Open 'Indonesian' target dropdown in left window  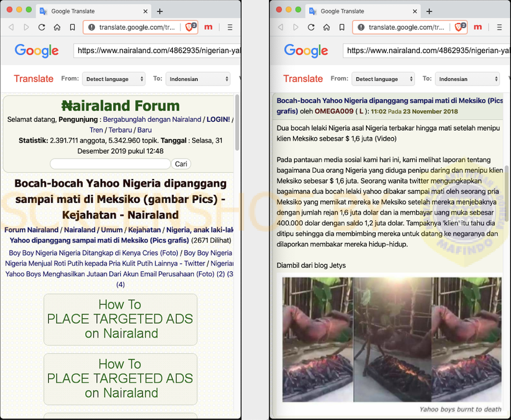pyautogui.click(x=198, y=79)
